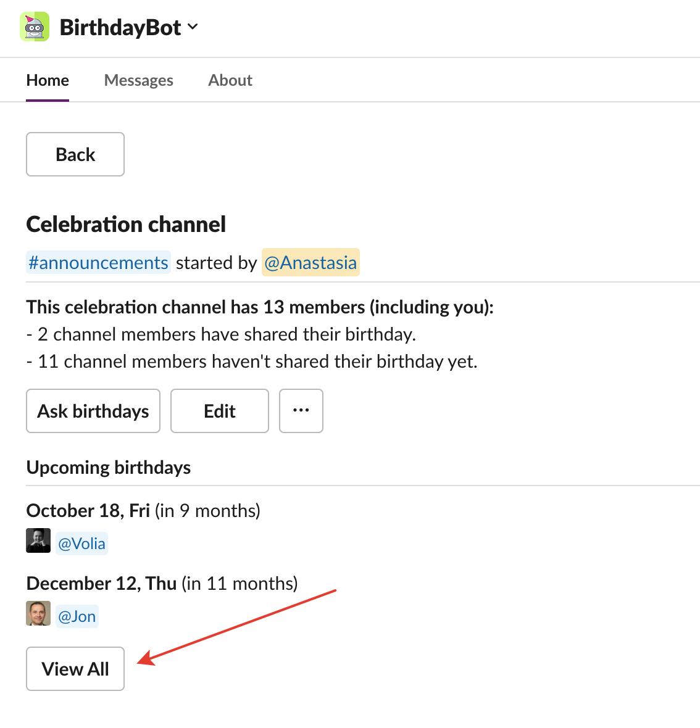This screenshot has height=728, width=700.
Task: Click Jon's profile avatar
Action: click(x=38, y=613)
